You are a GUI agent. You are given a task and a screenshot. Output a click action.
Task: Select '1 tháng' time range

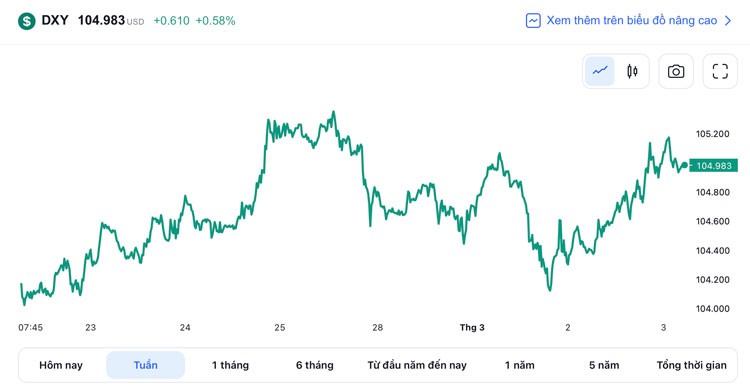coord(230,365)
